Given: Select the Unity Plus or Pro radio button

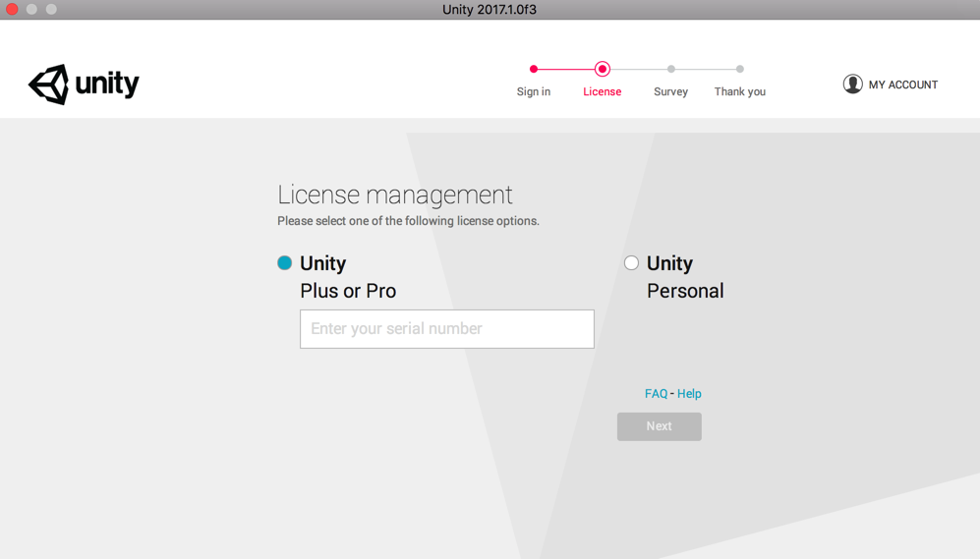Looking at the screenshot, I should coord(284,263).
